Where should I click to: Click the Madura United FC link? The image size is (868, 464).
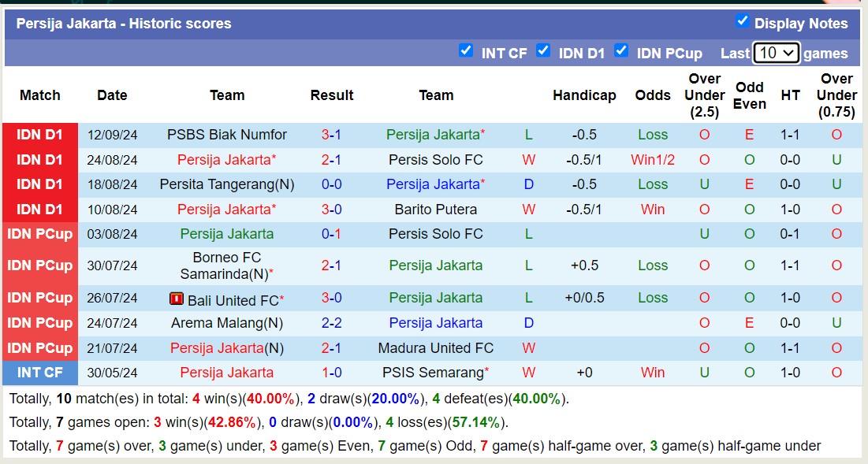436,347
